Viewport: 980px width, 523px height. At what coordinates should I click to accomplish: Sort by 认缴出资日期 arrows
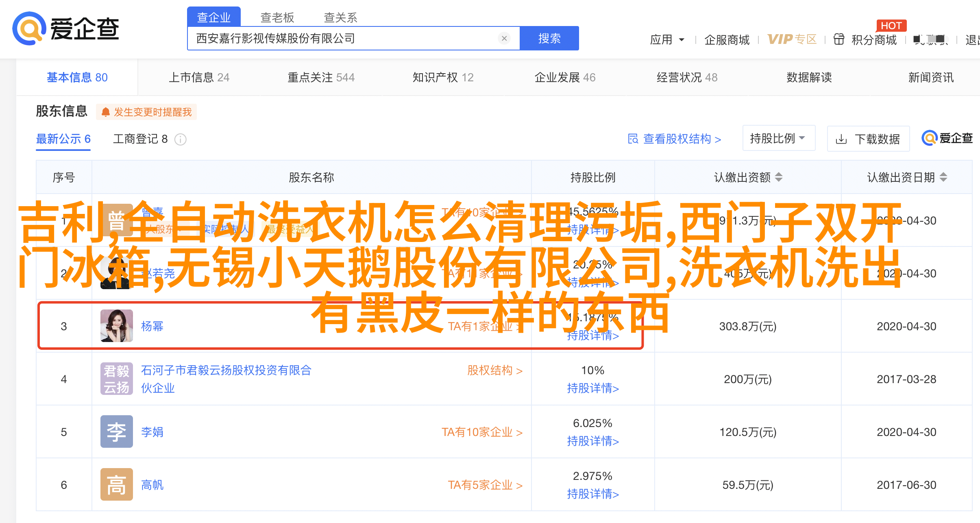coord(943,177)
